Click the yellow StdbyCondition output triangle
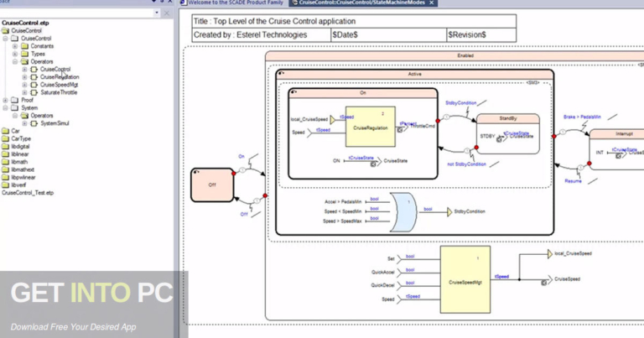This screenshot has height=338, width=644. [x=449, y=212]
